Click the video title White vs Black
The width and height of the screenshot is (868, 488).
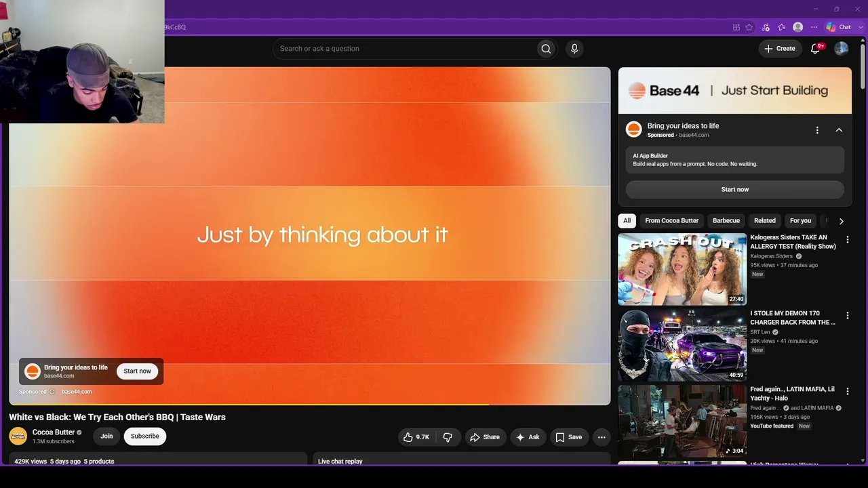point(117,418)
